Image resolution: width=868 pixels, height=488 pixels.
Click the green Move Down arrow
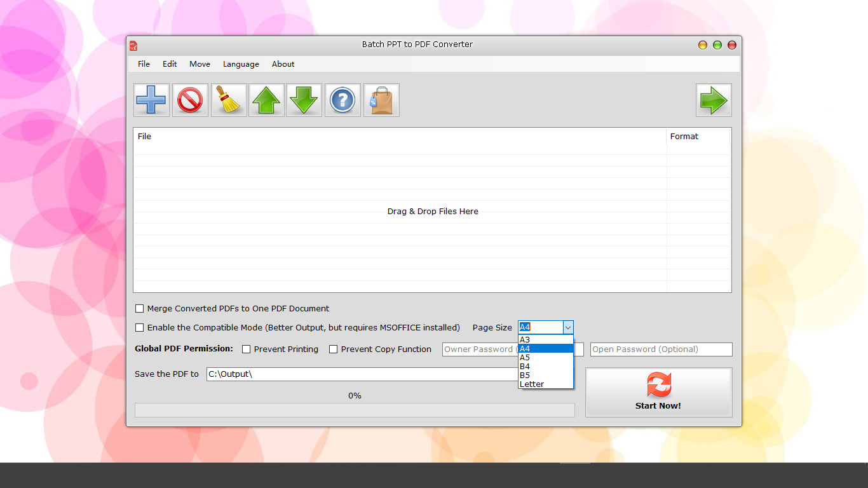click(304, 100)
